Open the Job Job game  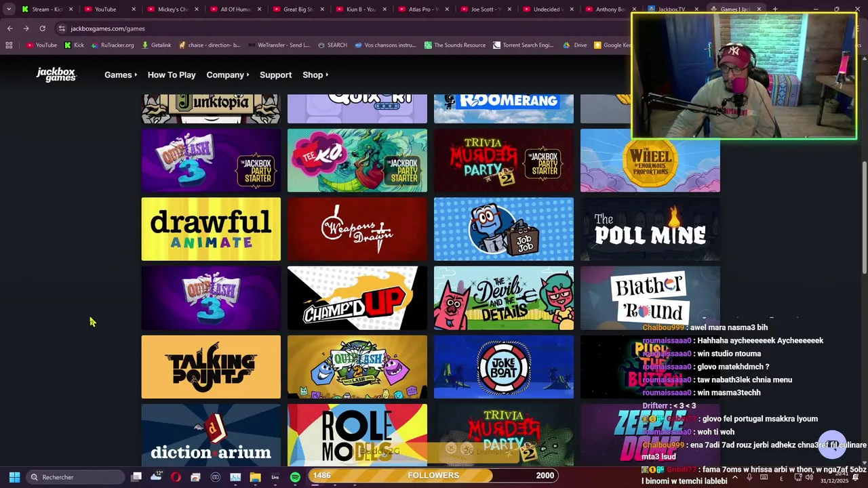504,229
